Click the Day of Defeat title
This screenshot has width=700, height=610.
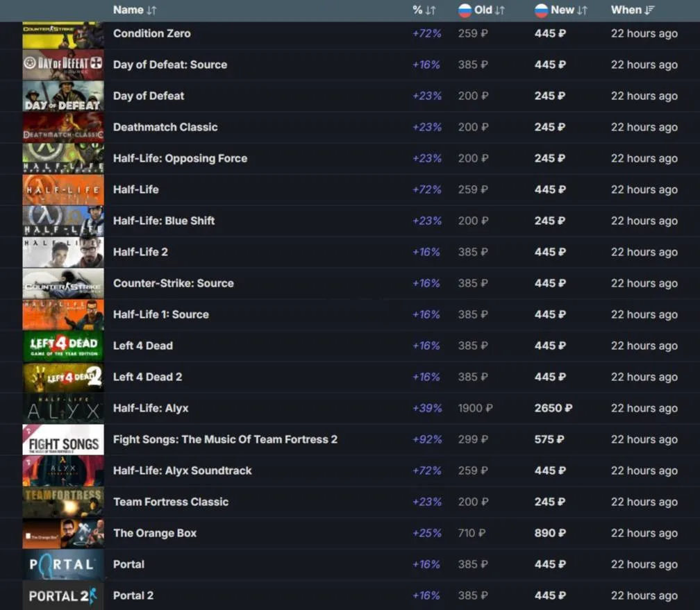pyautogui.click(x=149, y=96)
